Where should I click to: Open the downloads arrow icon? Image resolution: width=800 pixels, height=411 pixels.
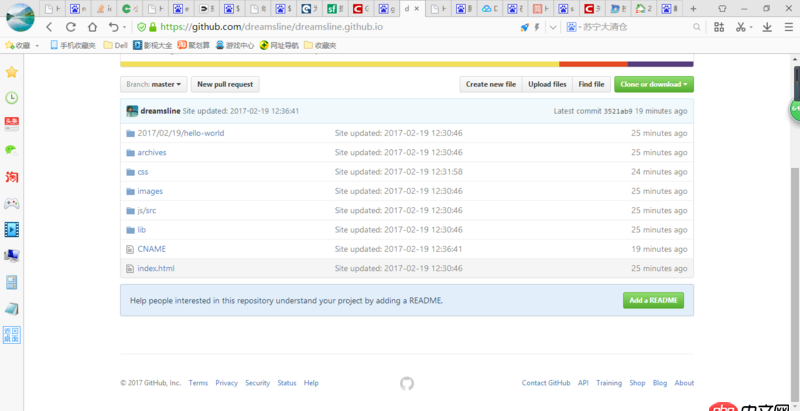(x=767, y=28)
